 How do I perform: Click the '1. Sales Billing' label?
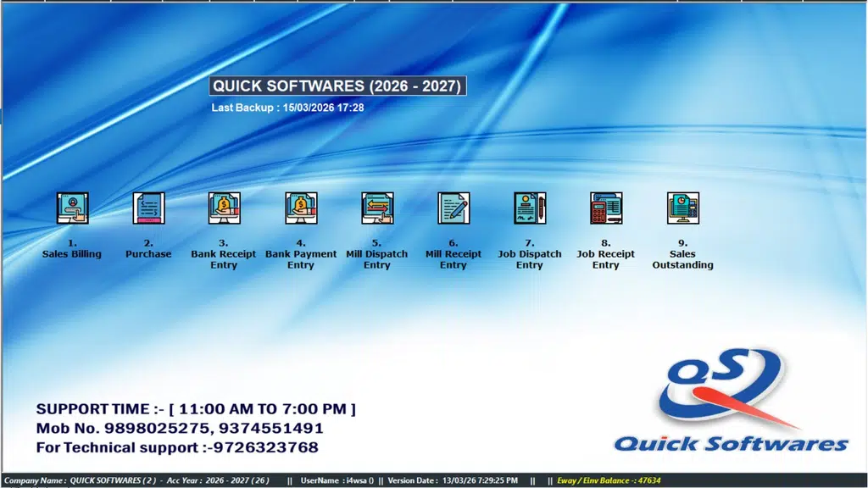point(72,248)
